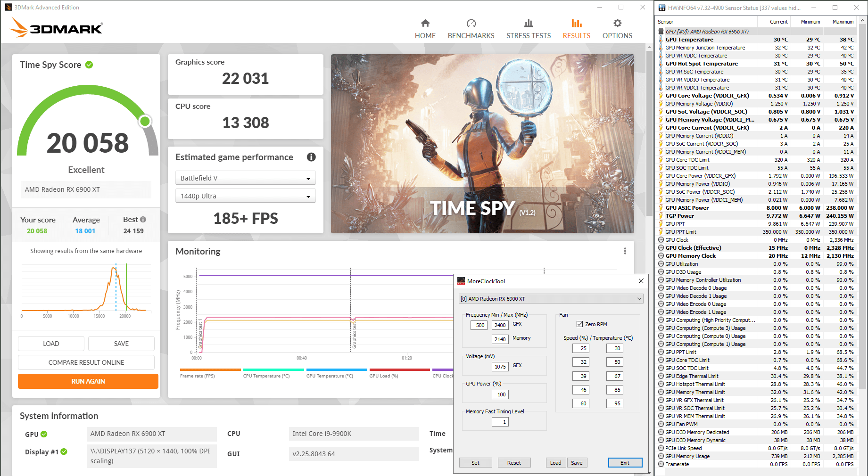Open the Battlefield V game dropdown
868x476 pixels.
coord(246,178)
